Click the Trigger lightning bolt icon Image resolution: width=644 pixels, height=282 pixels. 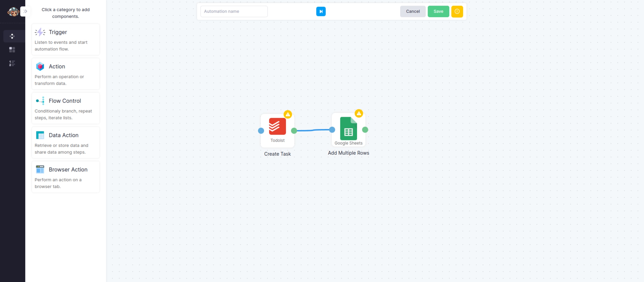click(x=40, y=32)
